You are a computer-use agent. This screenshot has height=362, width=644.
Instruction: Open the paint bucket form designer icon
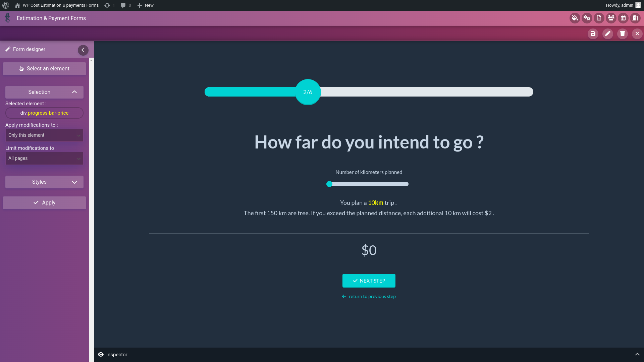(x=575, y=18)
